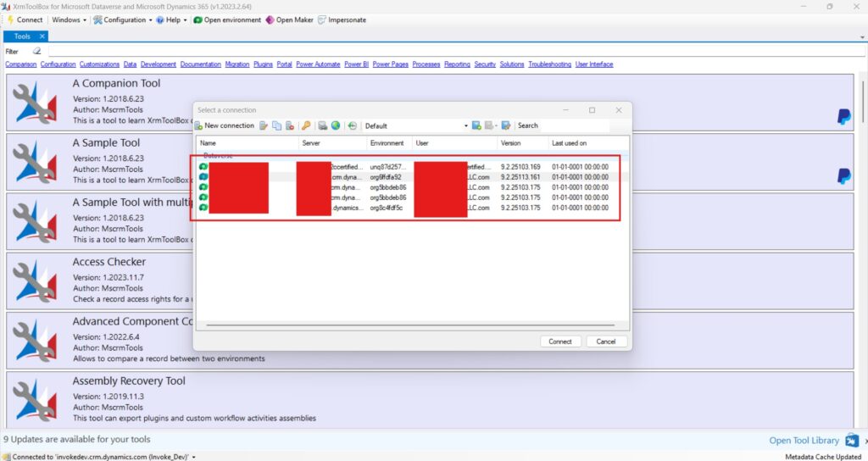The width and height of the screenshot is (868, 461).
Task: Click the Impersonate toolbar button
Action: 342,19
